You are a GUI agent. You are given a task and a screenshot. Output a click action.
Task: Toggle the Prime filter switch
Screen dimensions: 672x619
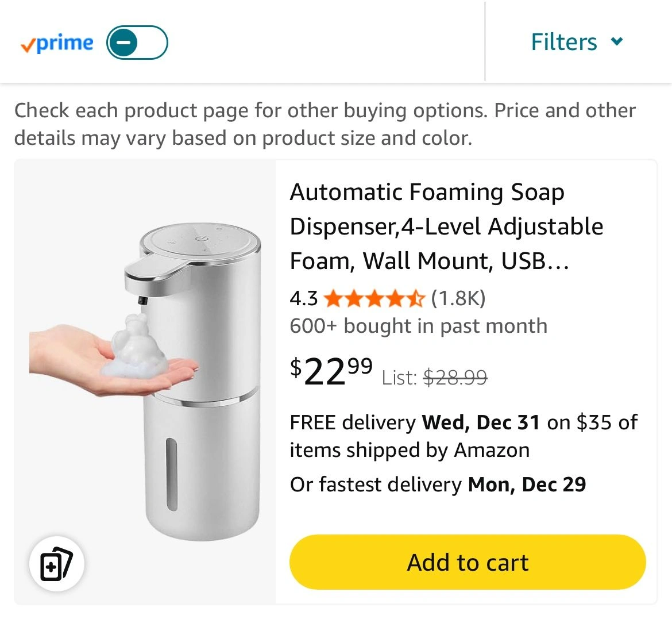137,43
